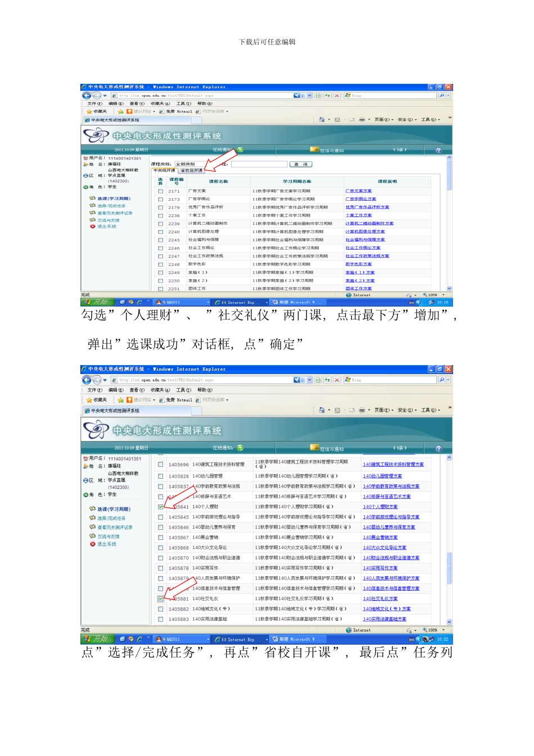534x756 pixels.
Task: Click the Back arrow in the 10:22 screenshot
Action: 87,380
